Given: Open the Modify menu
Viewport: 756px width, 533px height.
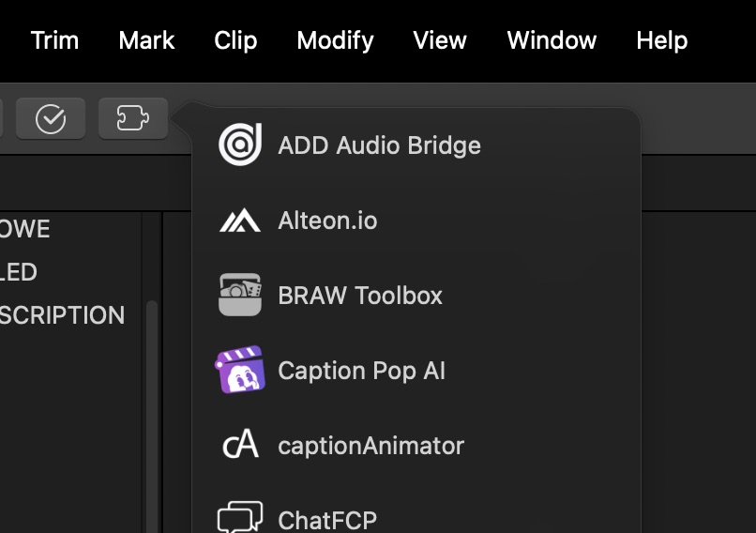Looking at the screenshot, I should (335, 40).
